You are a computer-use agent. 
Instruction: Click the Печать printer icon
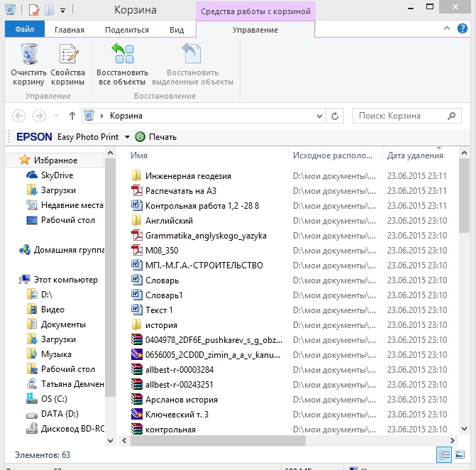140,137
